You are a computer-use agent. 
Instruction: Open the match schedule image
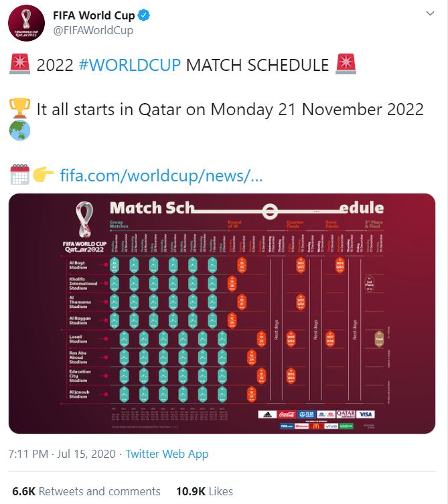222,313
